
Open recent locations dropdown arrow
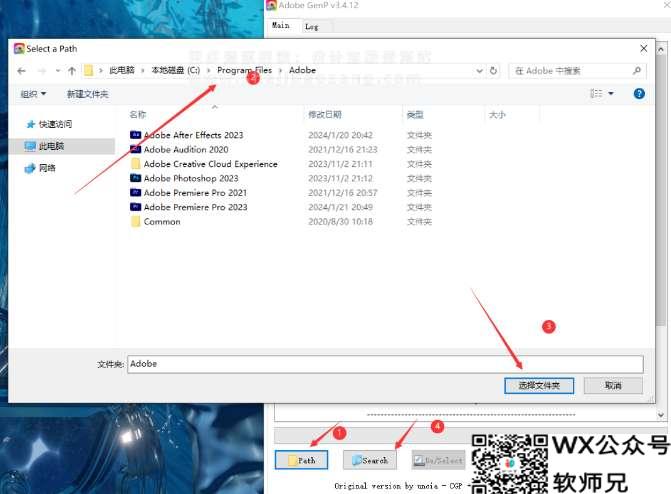pyautogui.click(x=58, y=71)
